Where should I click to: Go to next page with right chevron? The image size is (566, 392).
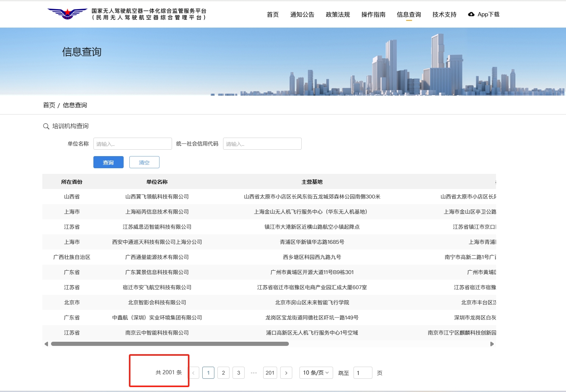(286, 373)
